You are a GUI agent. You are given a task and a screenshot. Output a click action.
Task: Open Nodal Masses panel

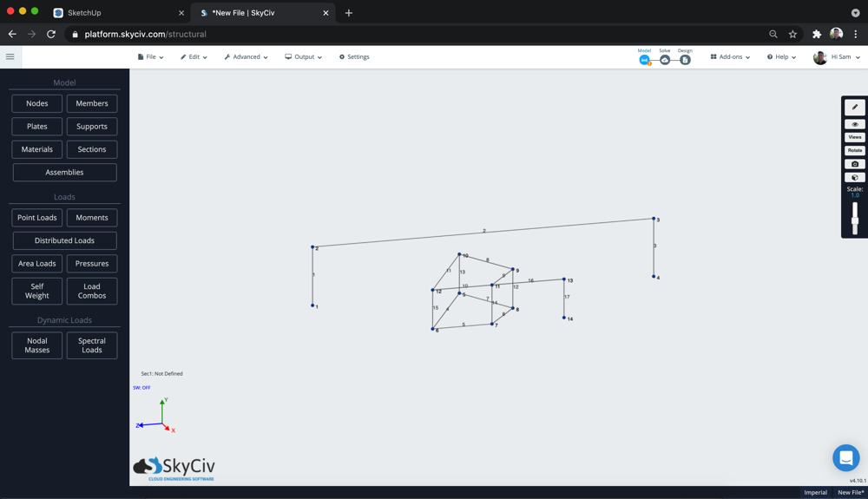pyautogui.click(x=37, y=345)
